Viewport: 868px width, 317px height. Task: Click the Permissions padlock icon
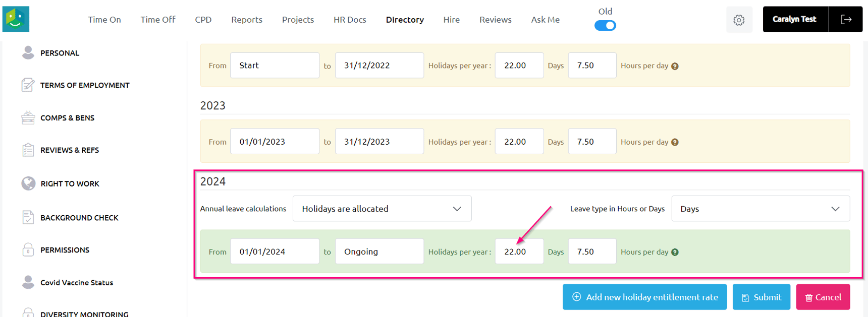click(28, 249)
